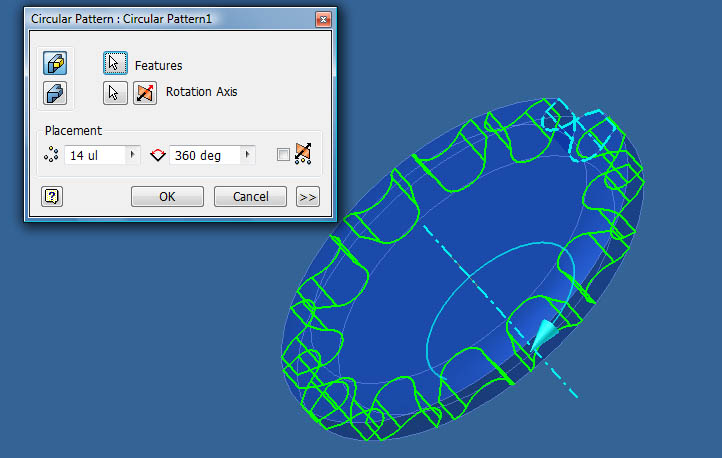Click the occurrence count dots icon
Viewport: 722px width, 458px height.
51,155
